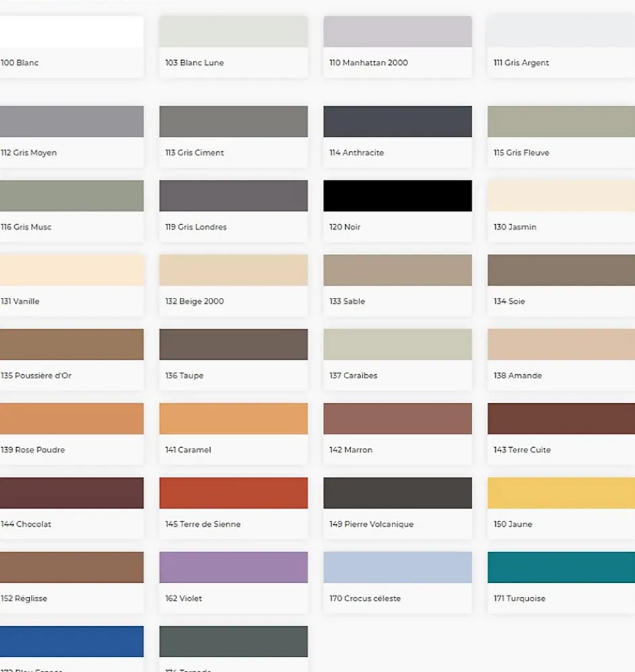635x672 pixels.
Task: Select the 113 Gris Ciment swatch
Action: pyautogui.click(x=233, y=122)
